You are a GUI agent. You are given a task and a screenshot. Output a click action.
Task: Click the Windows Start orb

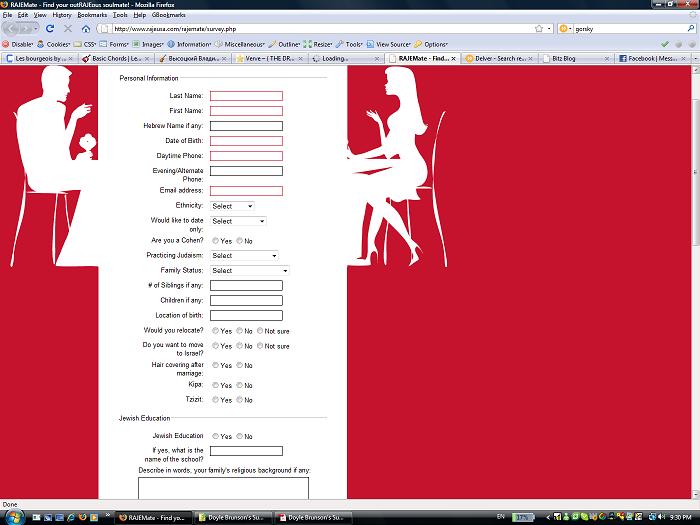coord(12,517)
